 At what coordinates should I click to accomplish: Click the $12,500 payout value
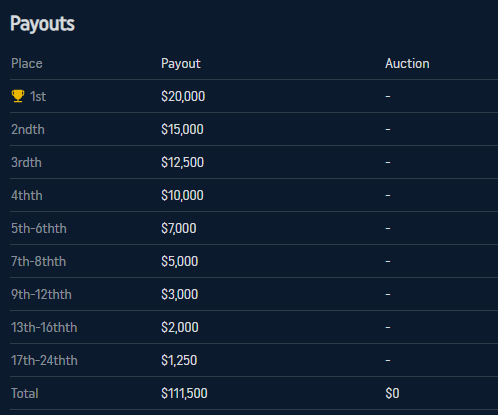(182, 162)
